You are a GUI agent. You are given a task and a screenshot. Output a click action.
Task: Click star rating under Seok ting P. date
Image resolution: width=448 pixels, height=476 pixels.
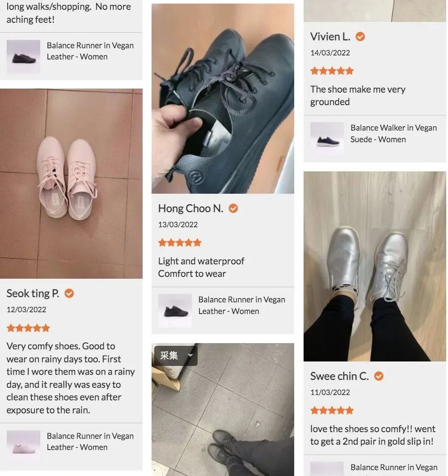tap(28, 328)
